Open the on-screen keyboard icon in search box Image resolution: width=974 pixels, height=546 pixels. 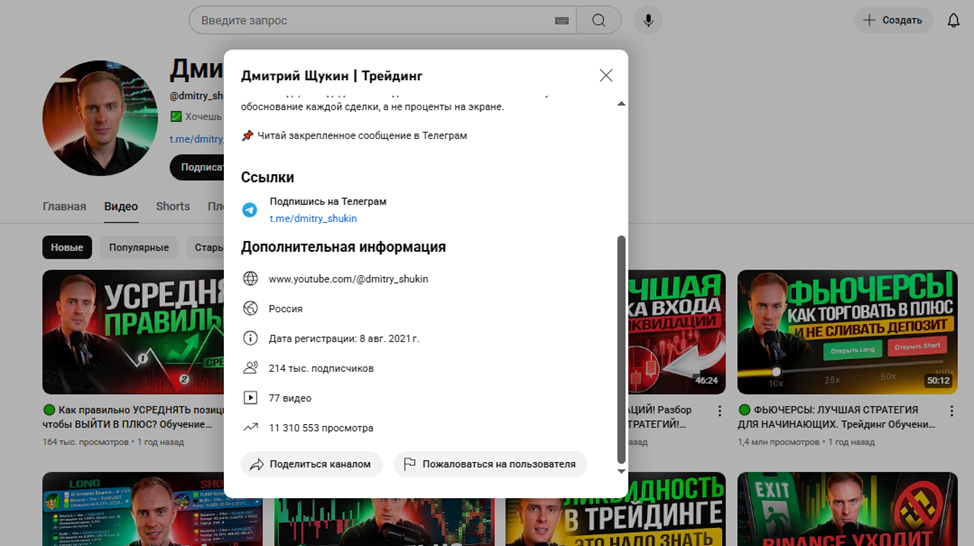tap(562, 20)
